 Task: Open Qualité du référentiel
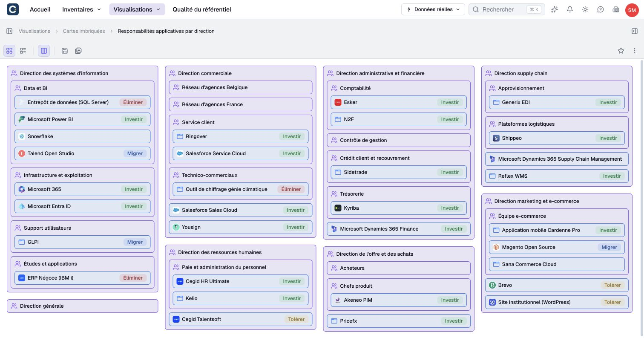[202, 9]
